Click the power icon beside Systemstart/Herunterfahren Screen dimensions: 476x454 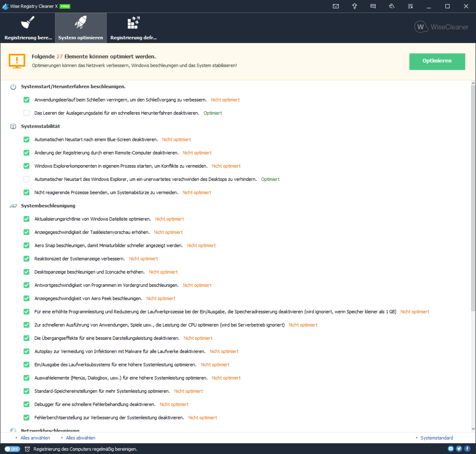pyautogui.click(x=13, y=87)
